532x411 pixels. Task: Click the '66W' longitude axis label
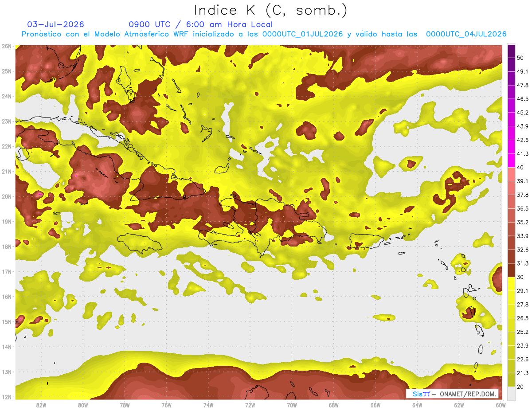point(376,405)
